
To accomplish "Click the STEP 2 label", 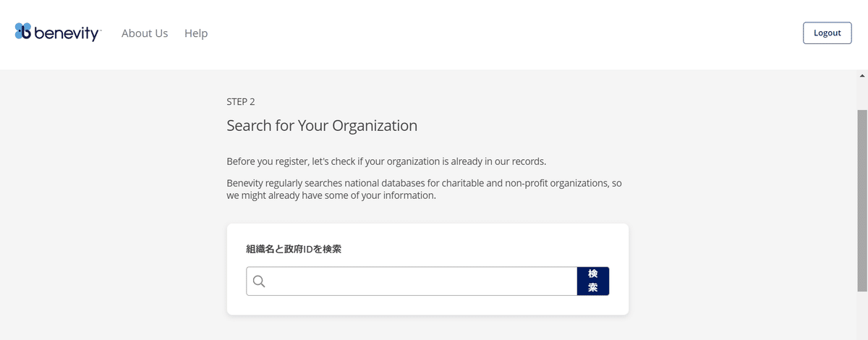I will pyautogui.click(x=241, y=102).
